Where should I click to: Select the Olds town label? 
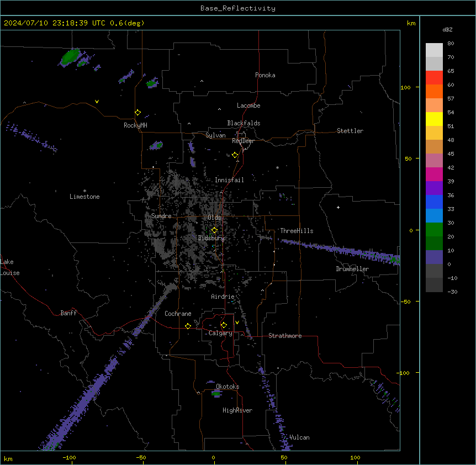click(214, 218)
